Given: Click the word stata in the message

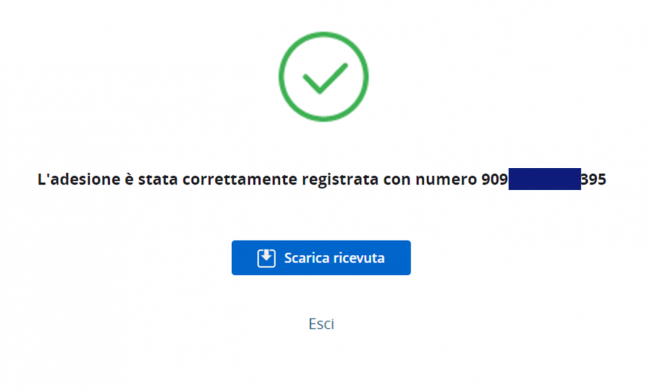Looking at the screenshot, I should tap(158, 179).
